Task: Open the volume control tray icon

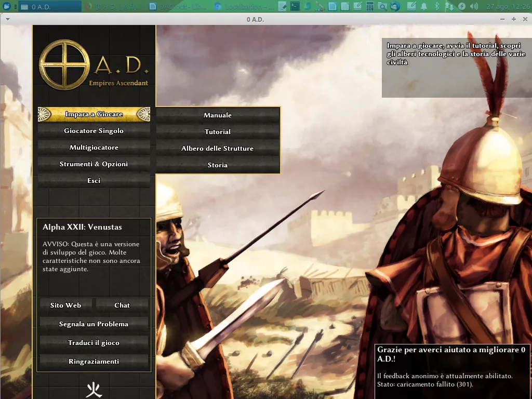Action: point(474,6)
